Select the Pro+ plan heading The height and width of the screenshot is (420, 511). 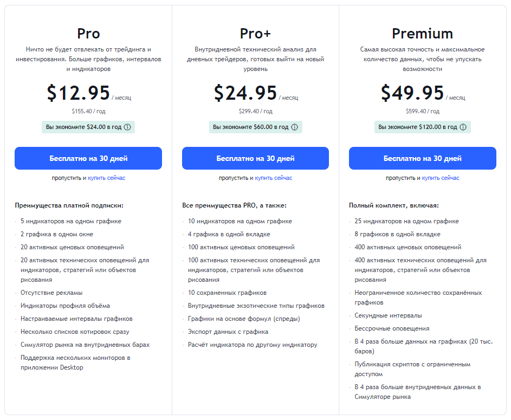click(x=255, y=34)
